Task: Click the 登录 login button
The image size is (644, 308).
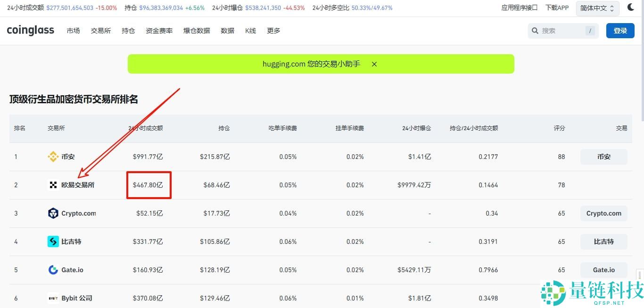Action: pos(620,30)
